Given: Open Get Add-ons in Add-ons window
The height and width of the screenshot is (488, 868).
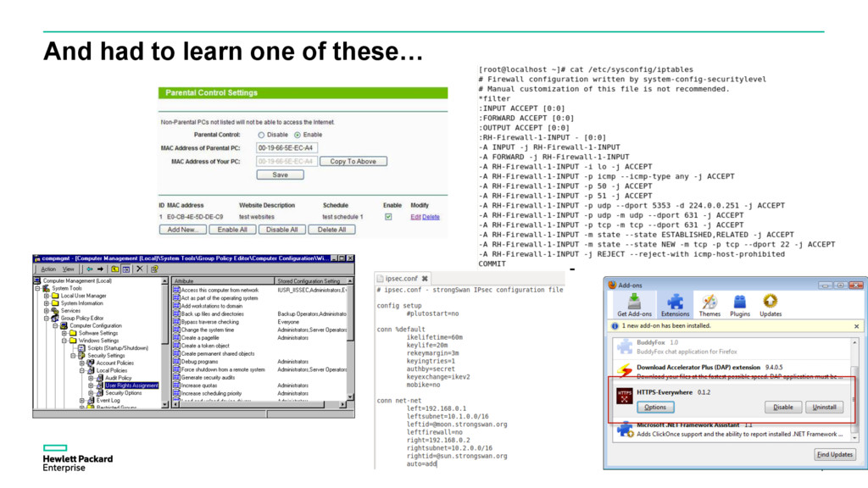Looking at the screenshot, I should click(634, 305).
